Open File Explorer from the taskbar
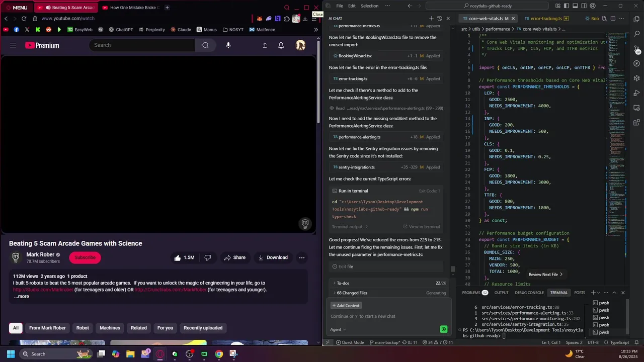 (x=130, y=354)
